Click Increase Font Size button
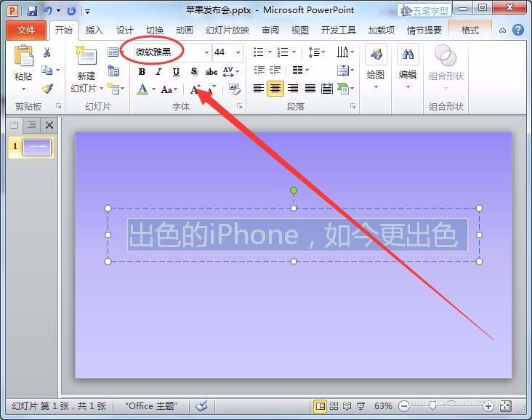 [195, 89]
